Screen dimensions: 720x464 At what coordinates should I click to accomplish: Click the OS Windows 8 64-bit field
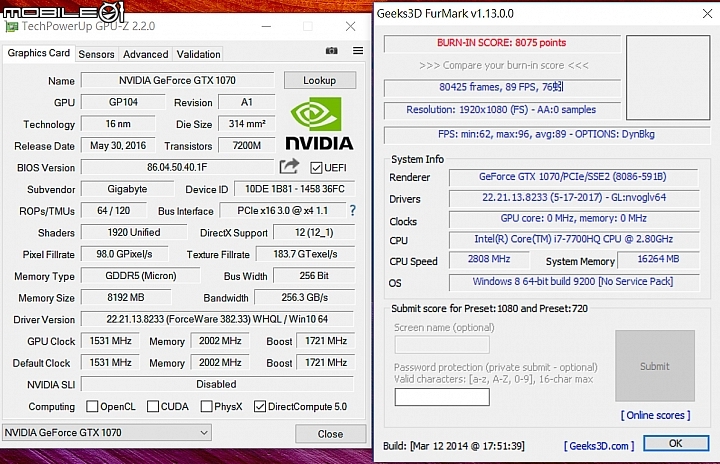(574, 282)
